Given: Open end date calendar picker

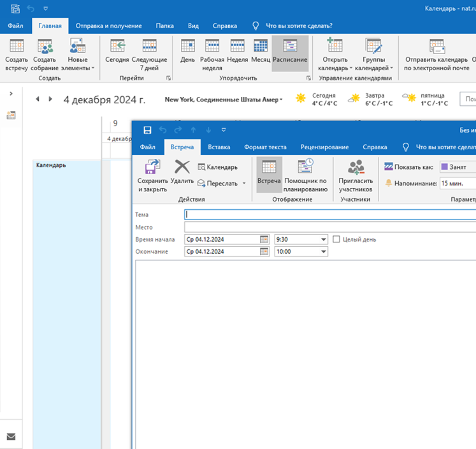Looking at the screenshot, I should pos(264,251).
